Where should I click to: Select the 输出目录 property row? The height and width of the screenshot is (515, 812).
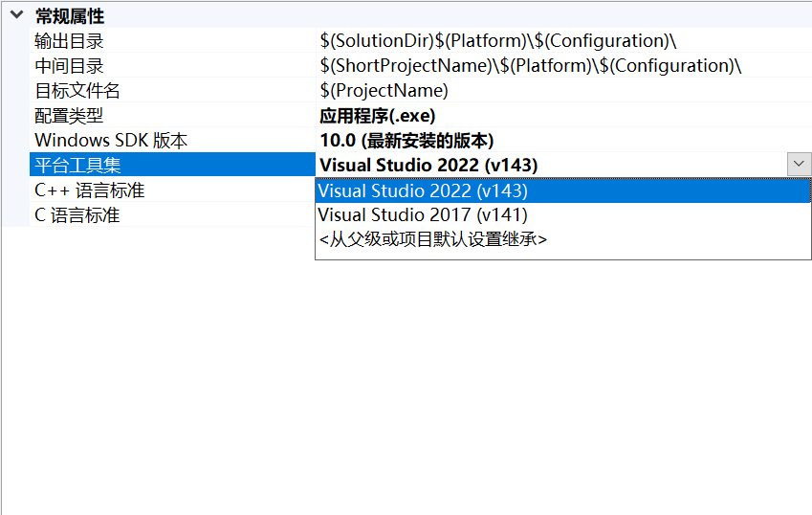[x=421, y=40]
